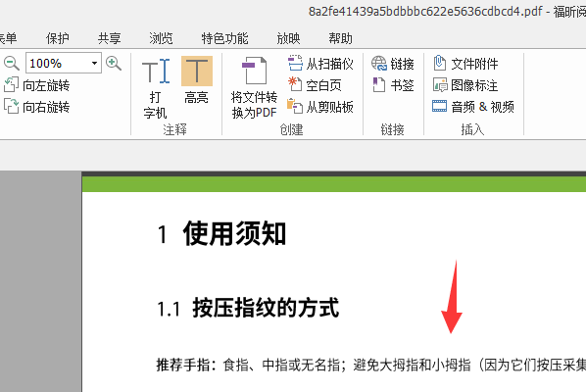Open the 共享 (Share) ribbon tab
This screenshot has height=392, width=586.
pyautogui.click(x=110, y=38)
